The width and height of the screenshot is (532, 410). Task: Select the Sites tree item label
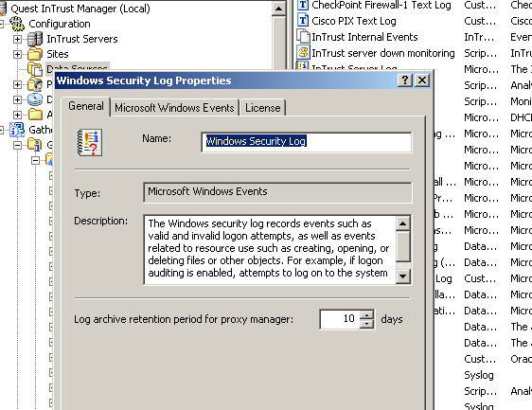[x=58, y=54]
